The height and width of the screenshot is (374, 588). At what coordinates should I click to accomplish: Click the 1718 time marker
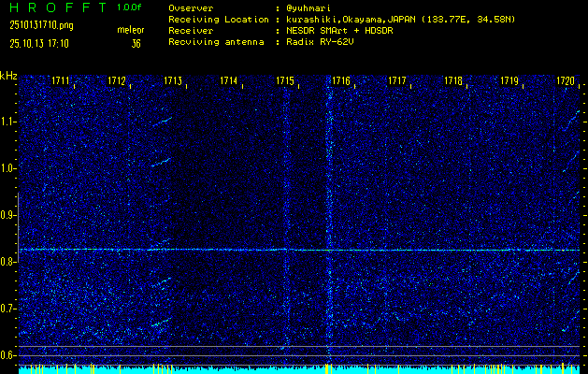coord(453,82)
